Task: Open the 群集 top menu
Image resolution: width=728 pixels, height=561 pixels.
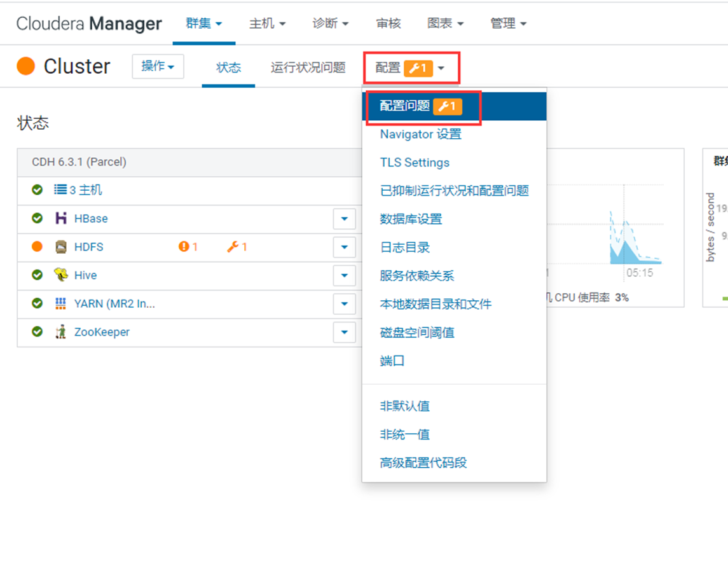Action: coord(204,24)
